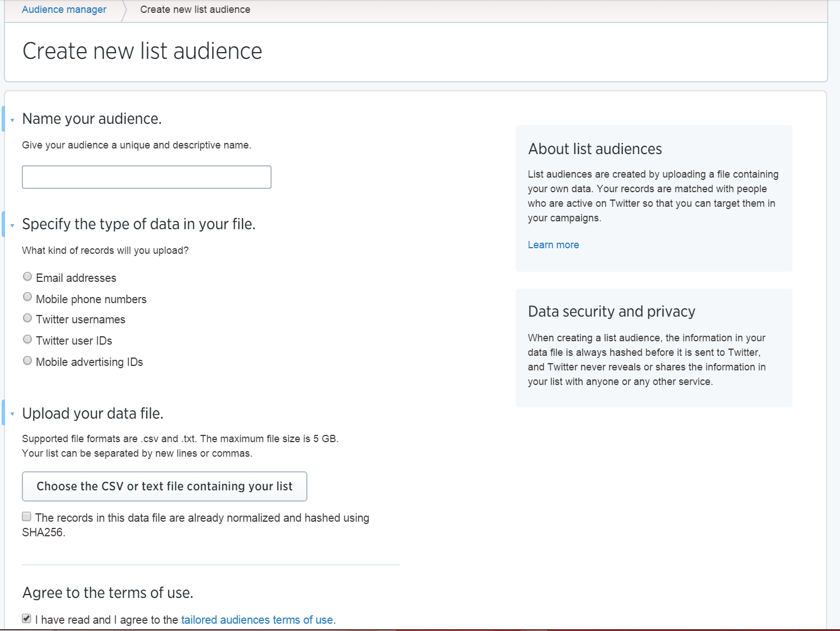840x631 pixels.
Task: Click the Name your audience heading
Action: (x=92, y=119)
